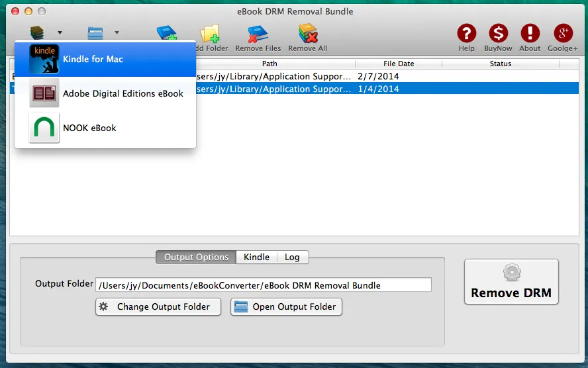This screenshot has height=368, width=588.
Task: Click the stacked books import icon
Action: coord(37,32)
